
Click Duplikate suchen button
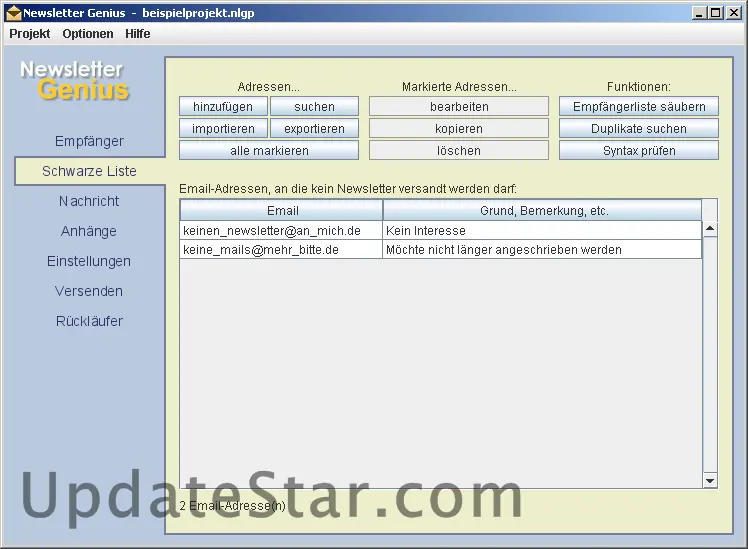[x=639, y=128]
